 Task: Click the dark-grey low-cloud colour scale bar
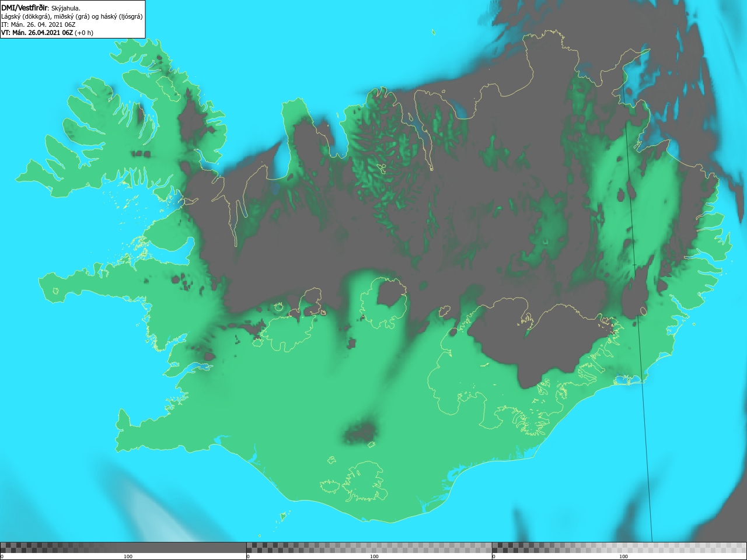pos(123,548)
